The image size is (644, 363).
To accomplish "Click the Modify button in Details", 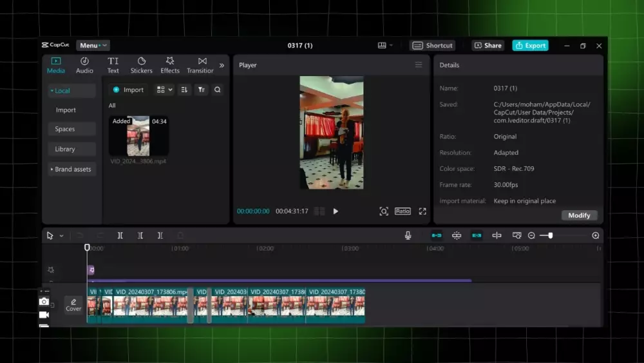I will pyautogui.click(x=578, y=215).
